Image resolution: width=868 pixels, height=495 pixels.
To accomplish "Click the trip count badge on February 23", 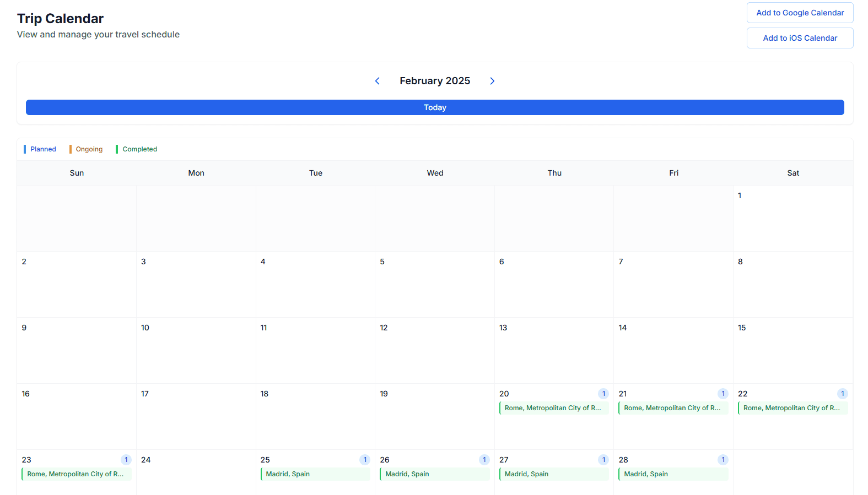I will pos(126,460).
